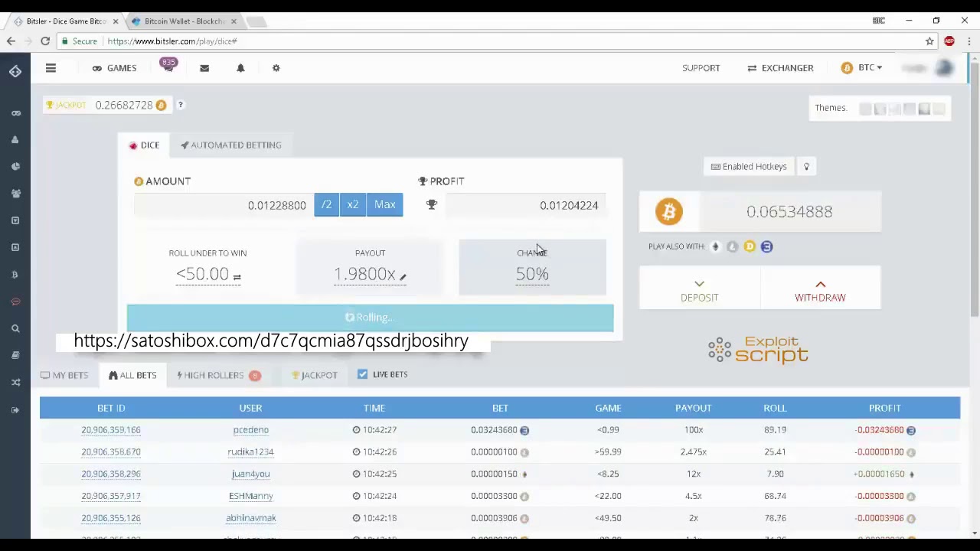This screenshot has width=980, height=551.
Task: Switch to the Dice tab
Action: point(144,145)
